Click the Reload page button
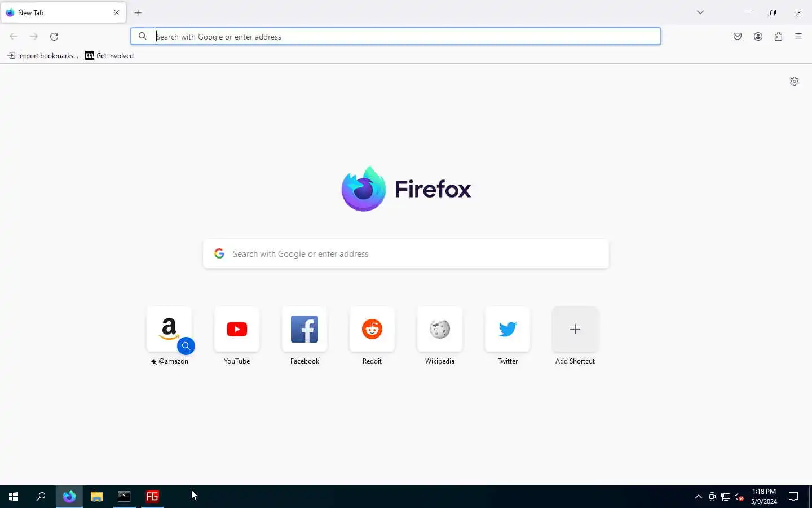Viewport: 812px width, 508px height. (x=54, y=37)
